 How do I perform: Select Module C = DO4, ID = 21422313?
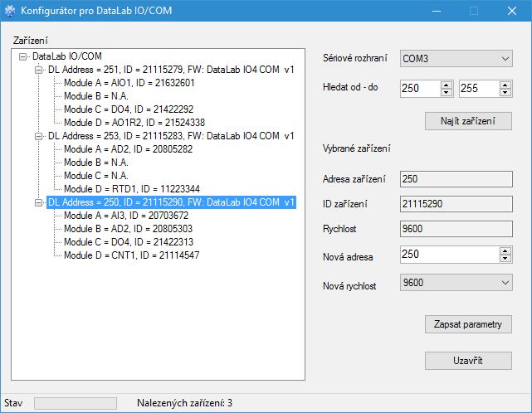[129, 242]
